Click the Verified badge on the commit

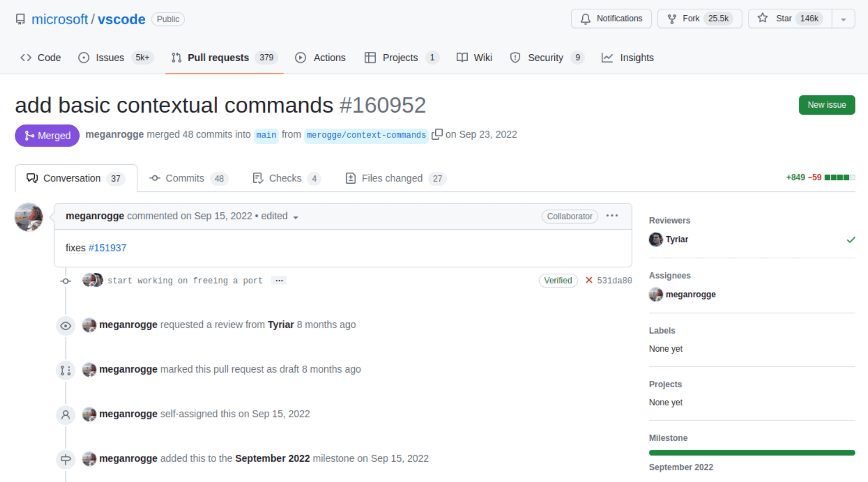(x=558, y=280)
